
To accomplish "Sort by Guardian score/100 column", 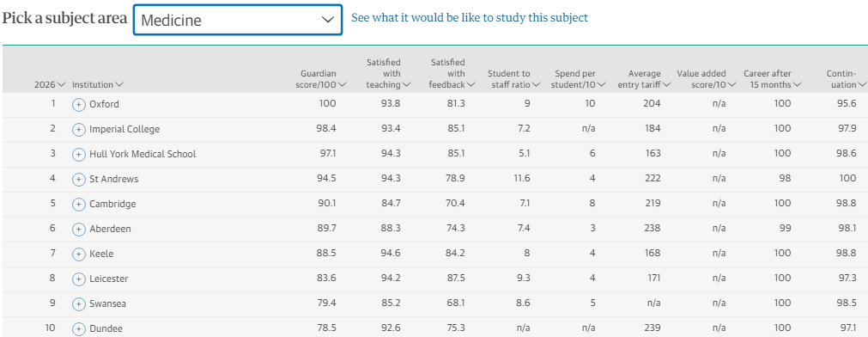I will 324,79.
